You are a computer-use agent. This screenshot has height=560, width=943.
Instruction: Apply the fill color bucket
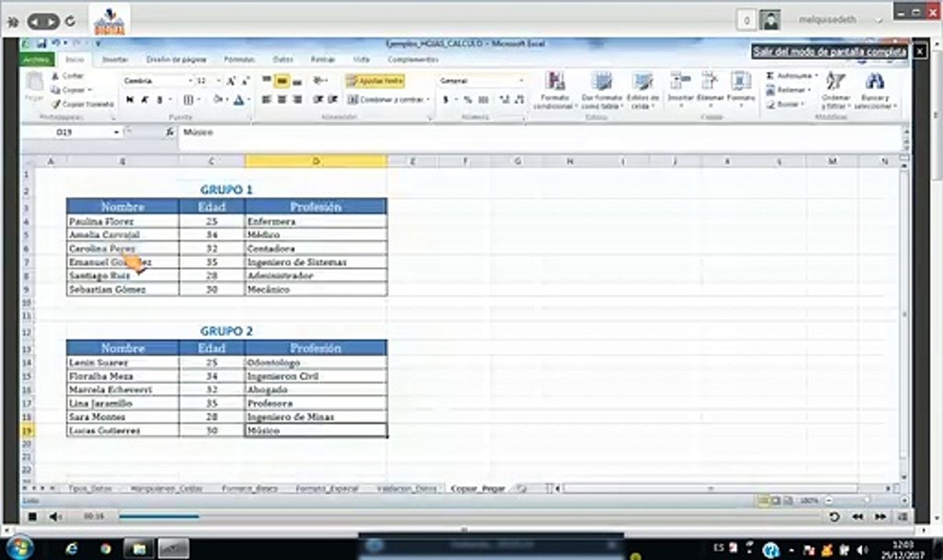point(219,100)
